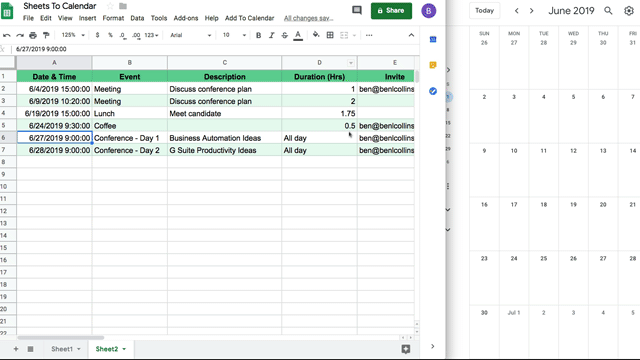Open the 123 number format dropdown
This screenshot has width=640, height=360.
151,36
